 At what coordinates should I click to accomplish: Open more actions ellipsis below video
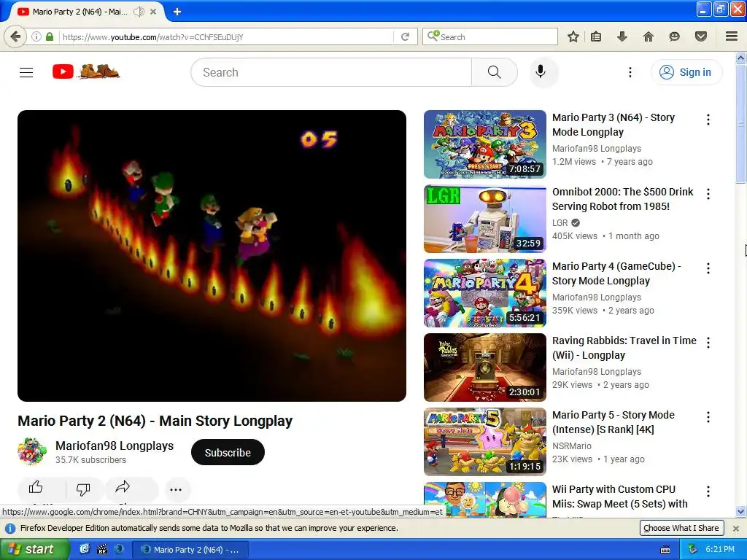tap(176, 489)
